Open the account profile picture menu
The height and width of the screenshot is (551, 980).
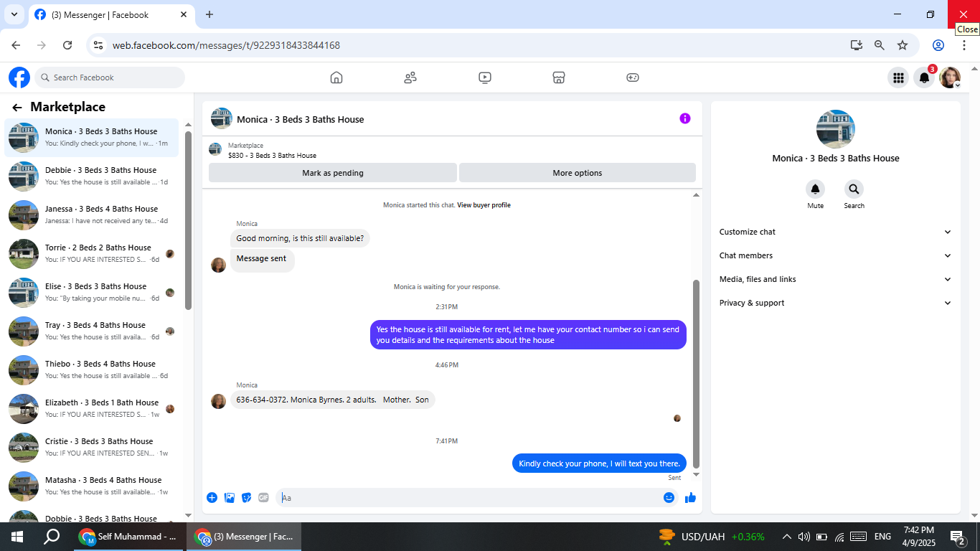[951, 77]
